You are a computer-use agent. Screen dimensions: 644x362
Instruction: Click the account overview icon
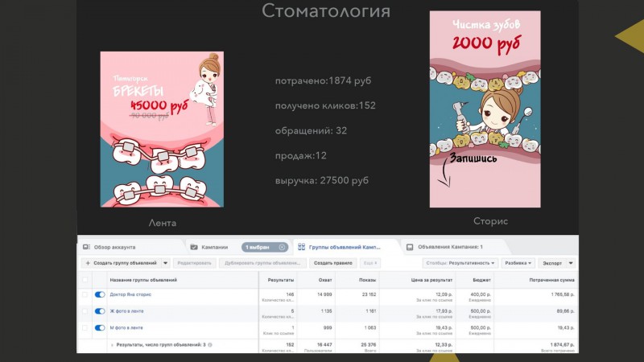point(86,247)
